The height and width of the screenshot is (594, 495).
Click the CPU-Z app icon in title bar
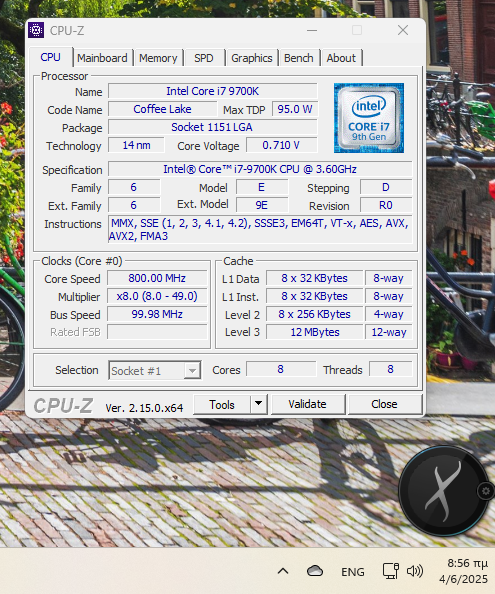(x=36, y=30)
